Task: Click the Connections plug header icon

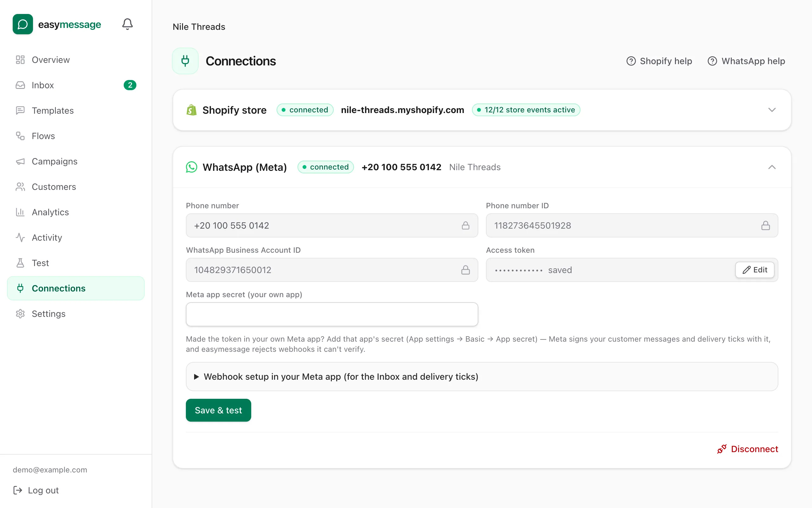Action: click(185, 61)
